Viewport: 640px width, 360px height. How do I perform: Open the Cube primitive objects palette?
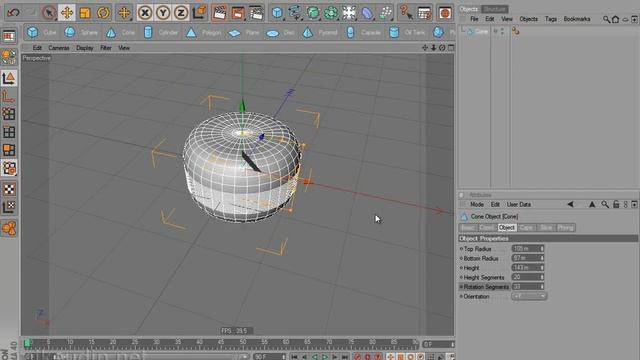pos(277,13)
